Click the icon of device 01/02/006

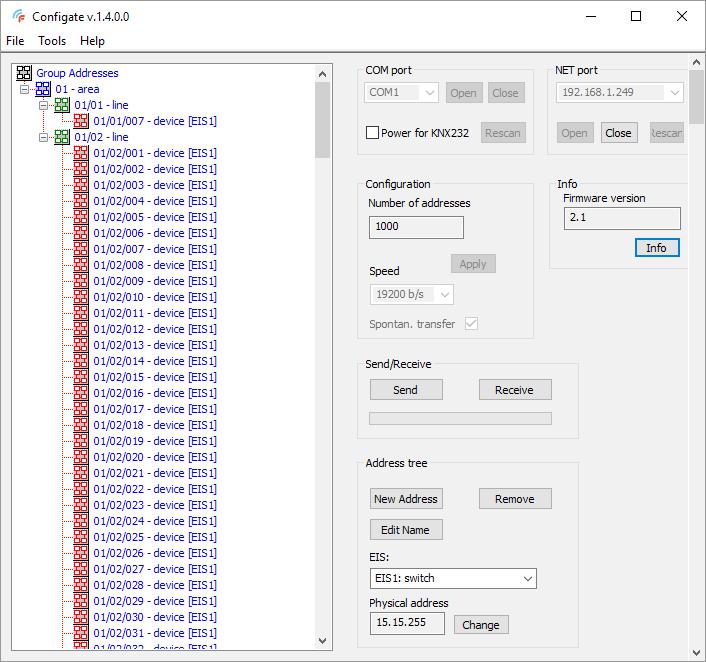tap(81, 233)
